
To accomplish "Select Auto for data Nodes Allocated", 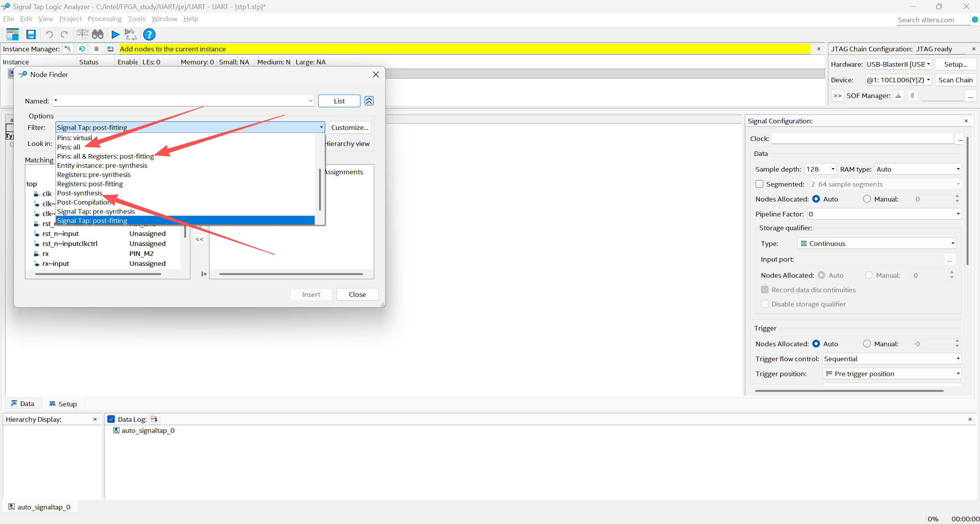I will (x=816, y=199).
